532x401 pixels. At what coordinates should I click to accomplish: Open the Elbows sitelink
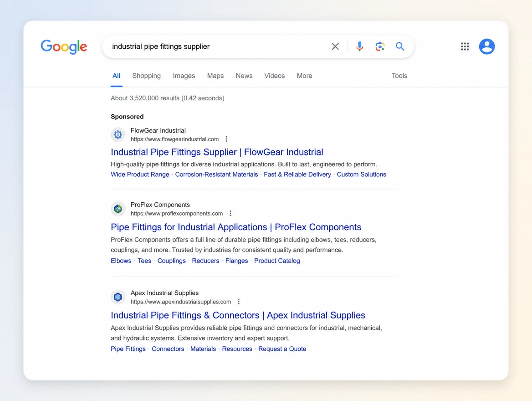click(121, 261)
